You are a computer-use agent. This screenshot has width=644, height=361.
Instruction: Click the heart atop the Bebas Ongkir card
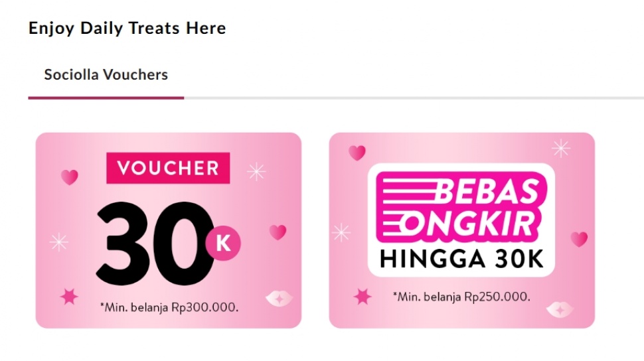point(357,153)
